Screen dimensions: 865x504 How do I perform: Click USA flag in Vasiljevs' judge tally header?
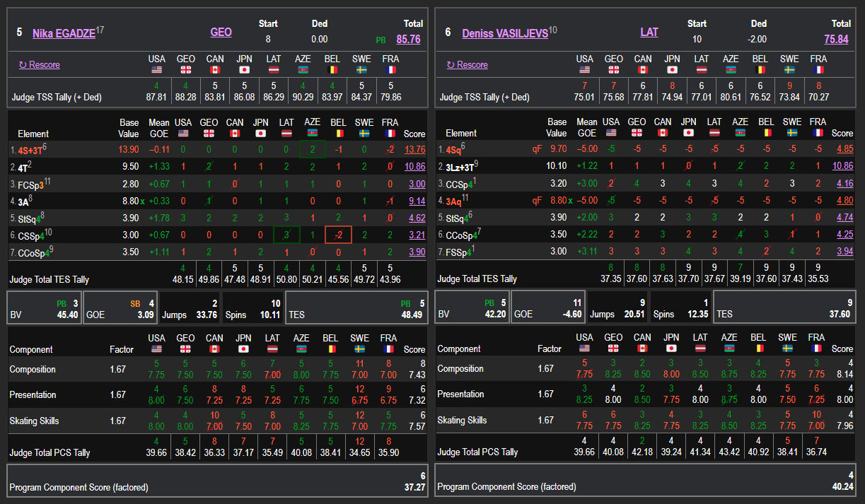pos(585,70)
